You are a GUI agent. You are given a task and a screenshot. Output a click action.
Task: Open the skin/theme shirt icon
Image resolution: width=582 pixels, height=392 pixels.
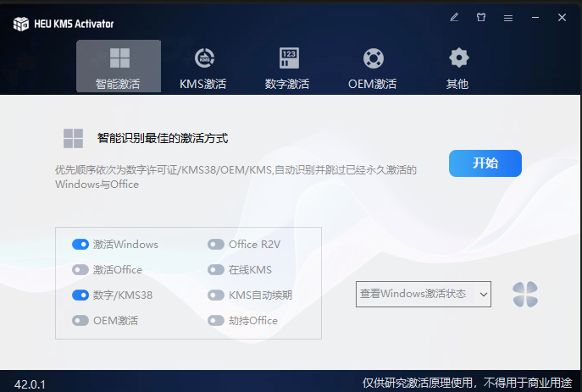tap(481, 17)
